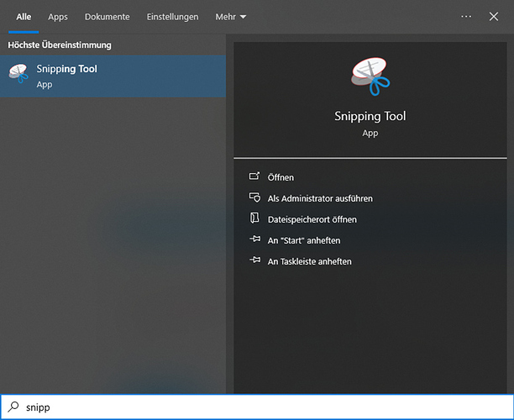
Task: Focus the search box containing snipp
Action: (257, 407)
